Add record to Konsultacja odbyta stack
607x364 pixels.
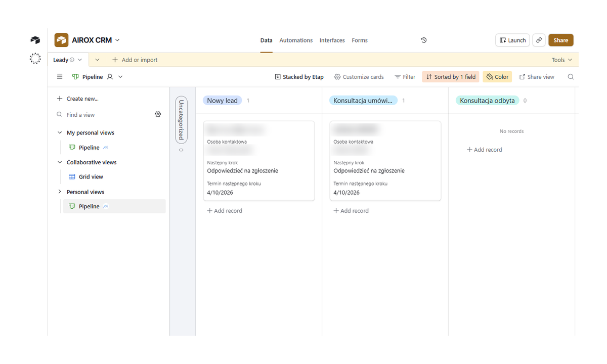[485, 150]
